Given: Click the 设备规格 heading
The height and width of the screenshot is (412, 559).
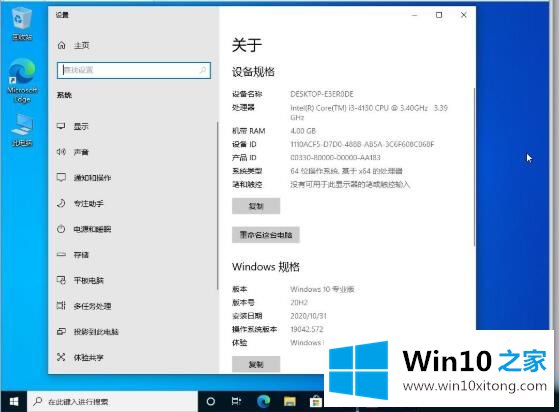Looking at the screenshot, I should point(253,72).
